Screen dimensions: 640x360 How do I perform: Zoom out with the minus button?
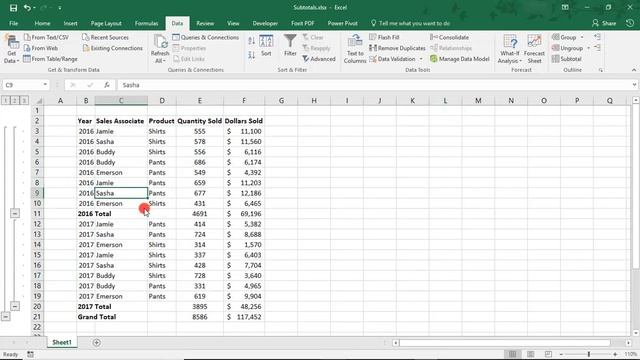click(x=562, y=354)
